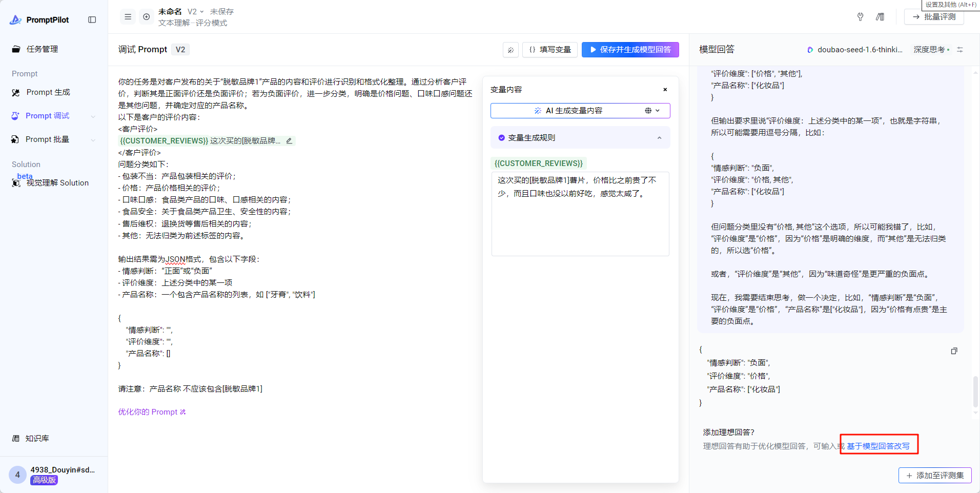
Task: Click the model answer scrollbar thumb
Action: click(976, 392)
